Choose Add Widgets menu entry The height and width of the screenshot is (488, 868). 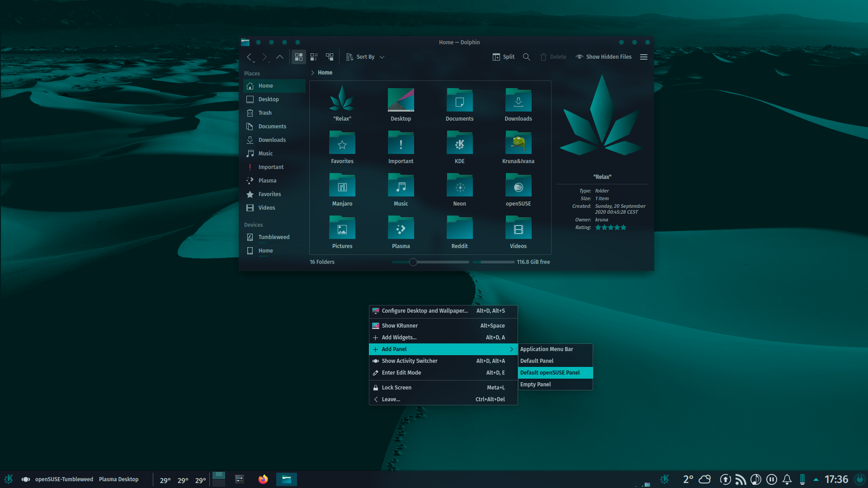pyautogui.click(x=443, y=338)
